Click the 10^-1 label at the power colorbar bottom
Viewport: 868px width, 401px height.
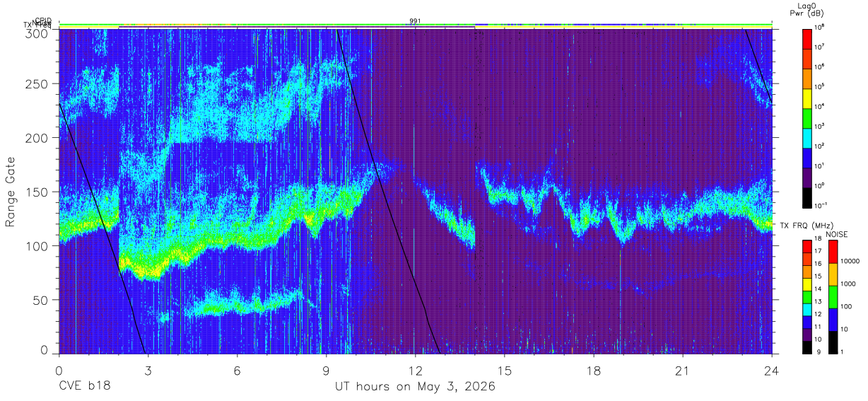click(x=821, y=205)
